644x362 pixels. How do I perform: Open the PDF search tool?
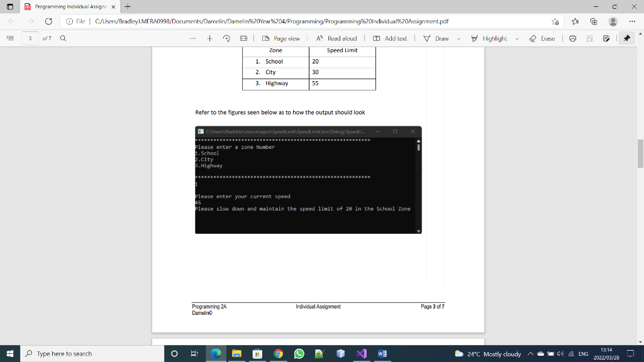[63, 38]
